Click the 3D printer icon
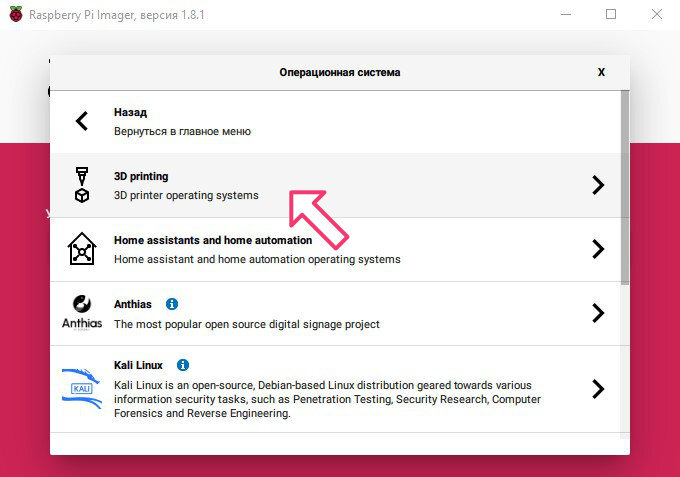This screenshot has height=477, width=680. click(x=82, y=185)
